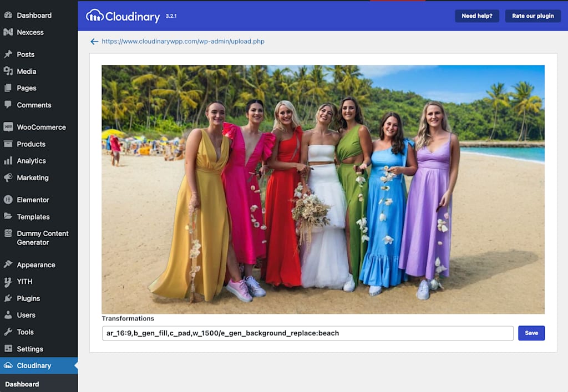Click the Marketing megaphone icon

(8, 177)
